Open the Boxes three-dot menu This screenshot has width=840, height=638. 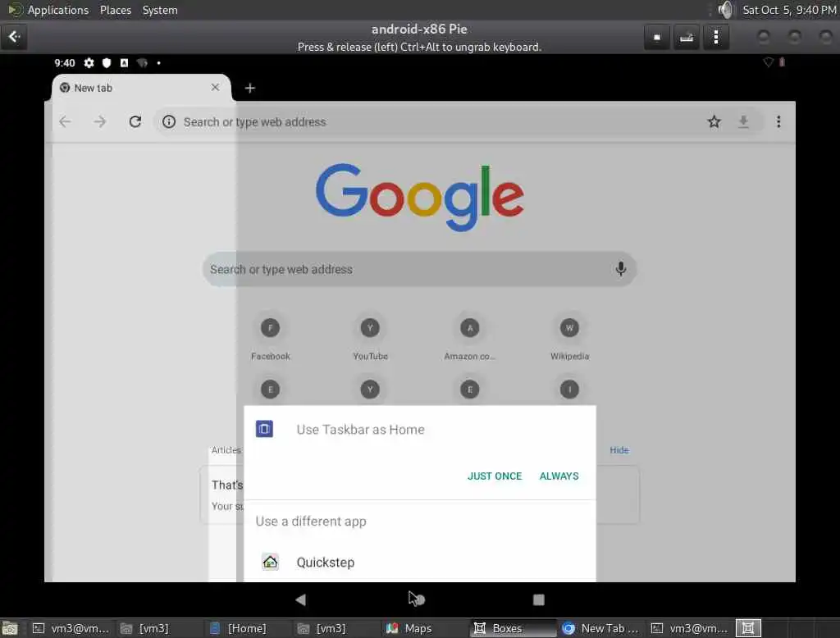tap(715, 37)
